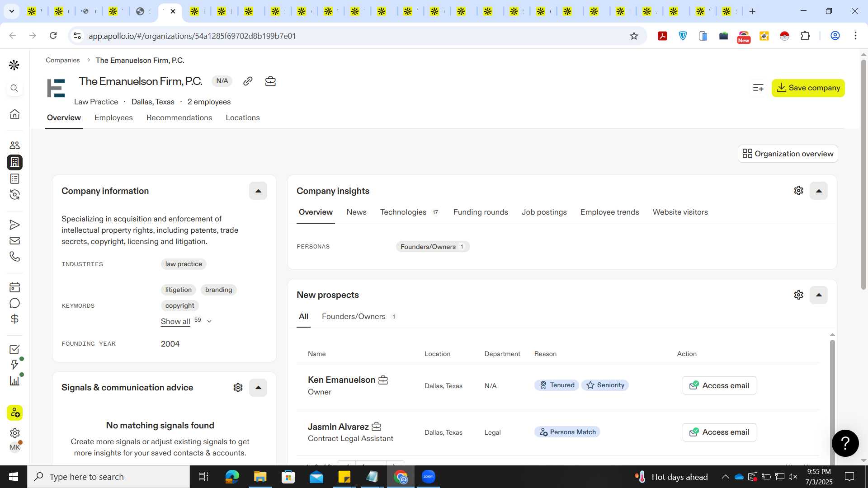Screen dimensions: 868x488
Task: Switch to the Recommendations tab
Action: pos(179,117)
